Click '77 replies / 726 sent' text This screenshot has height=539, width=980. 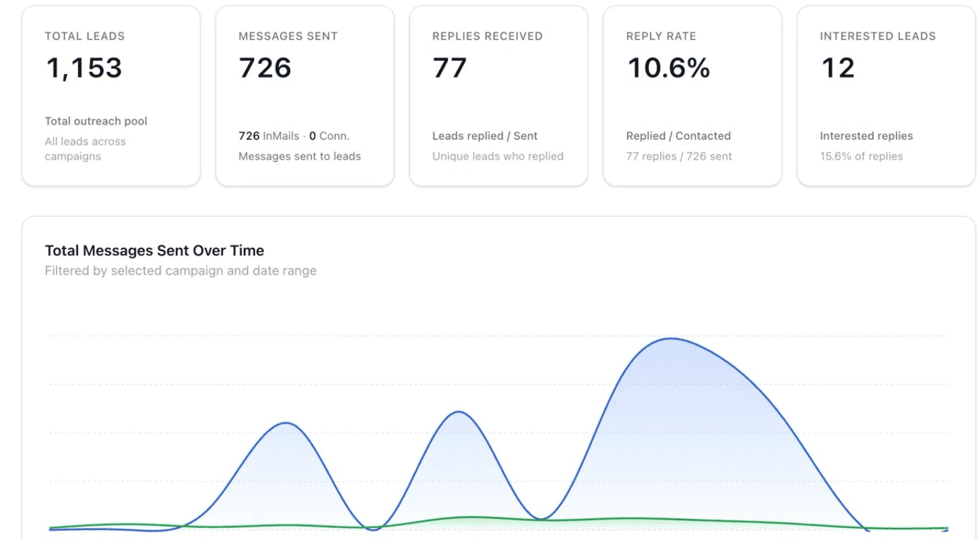coord(679,156)
